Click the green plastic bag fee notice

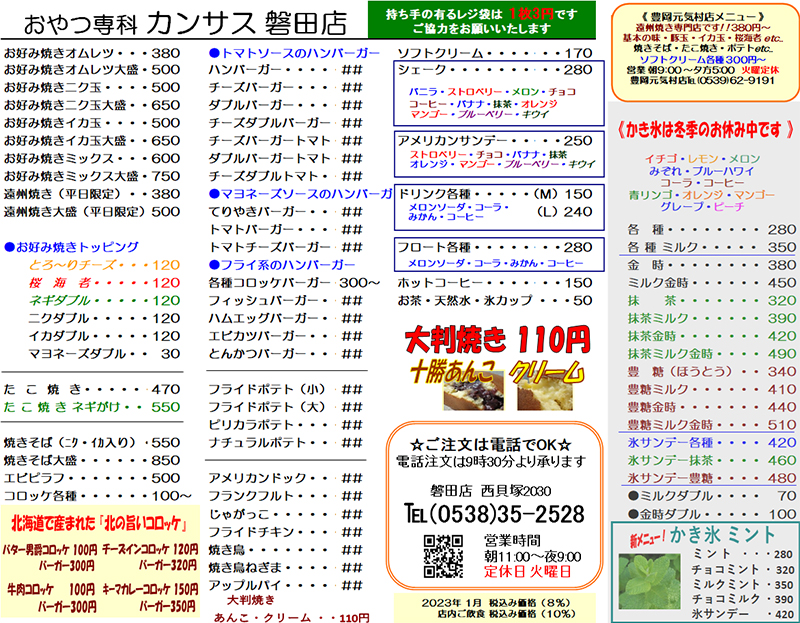(x=488, y=21)
